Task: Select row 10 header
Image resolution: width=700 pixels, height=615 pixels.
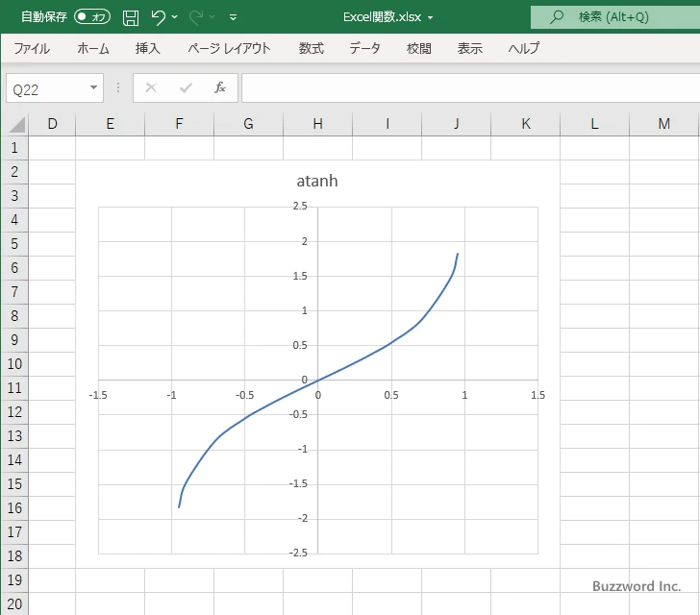Action: pos(14,364)
